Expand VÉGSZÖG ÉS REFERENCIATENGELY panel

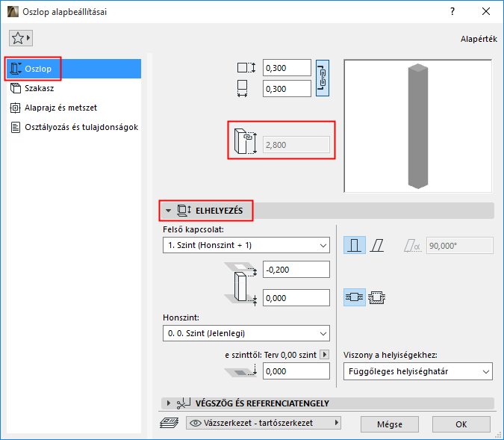click(x=169, y=403)
